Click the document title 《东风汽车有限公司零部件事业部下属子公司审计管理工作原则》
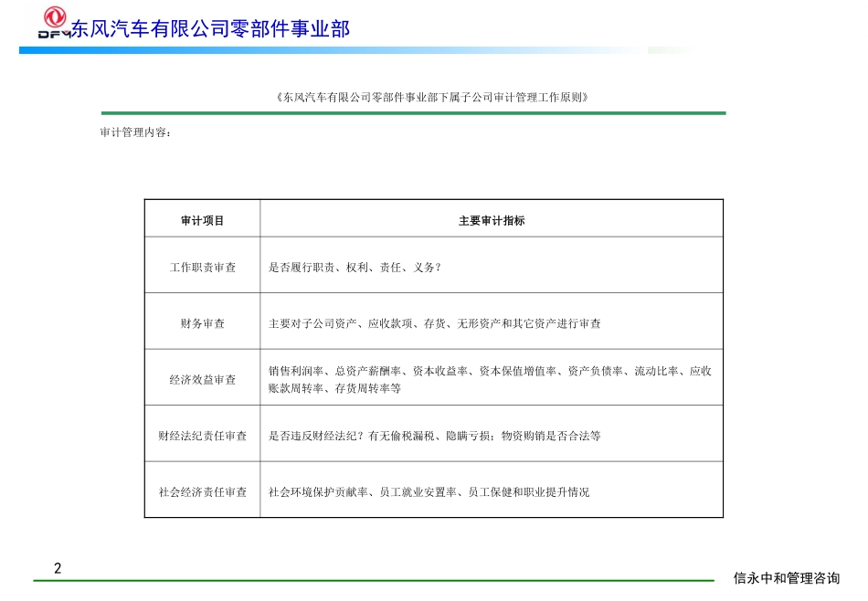Viewport: 868px width, 601px height. tap(432, 98)
